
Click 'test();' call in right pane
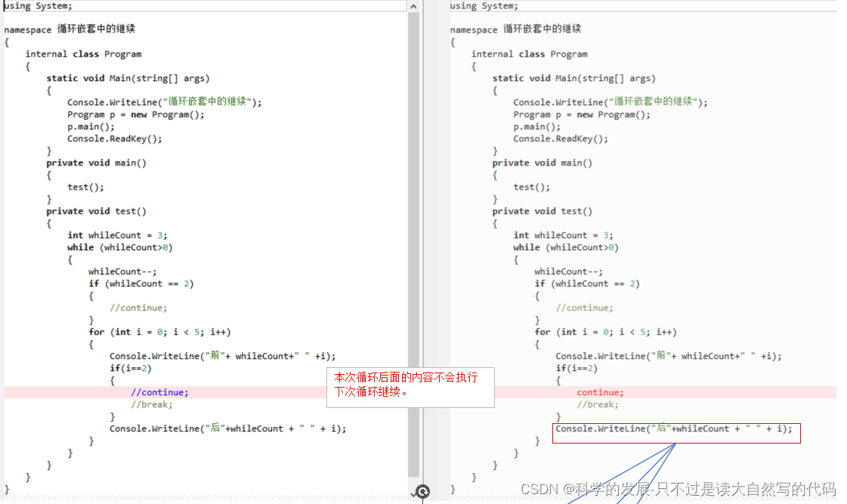531,187
